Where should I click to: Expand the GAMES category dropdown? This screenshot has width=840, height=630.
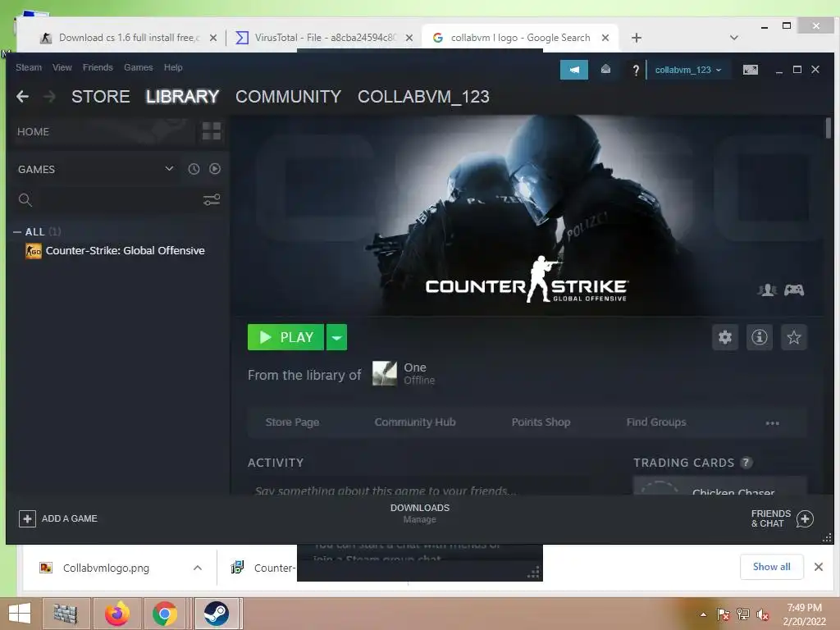(169, 169)
